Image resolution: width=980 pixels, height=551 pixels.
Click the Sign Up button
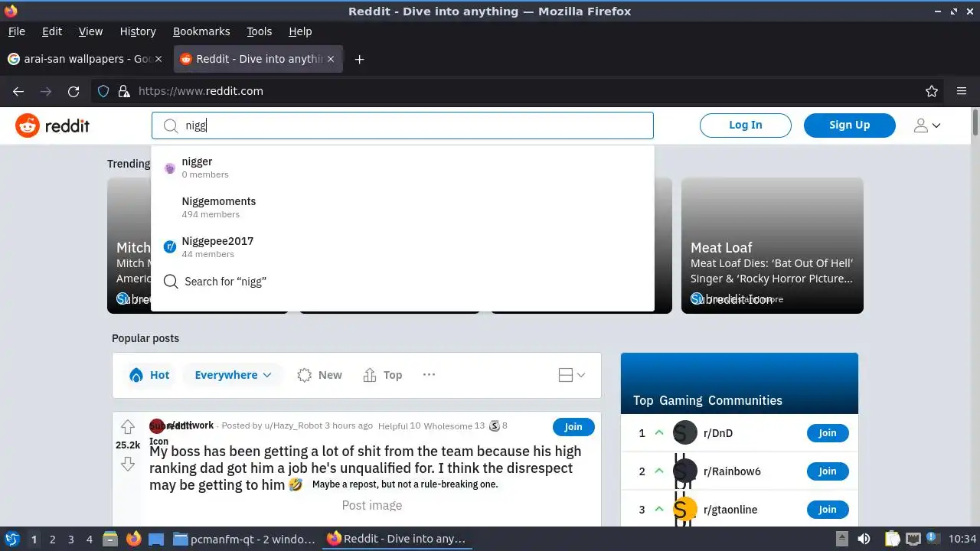849,126
